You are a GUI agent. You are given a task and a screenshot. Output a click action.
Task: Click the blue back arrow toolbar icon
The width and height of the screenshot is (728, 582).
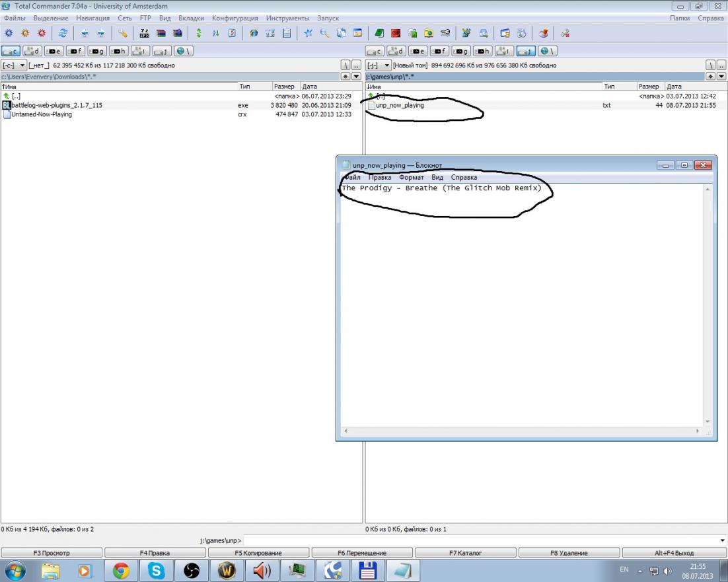(x=85, y=33)
